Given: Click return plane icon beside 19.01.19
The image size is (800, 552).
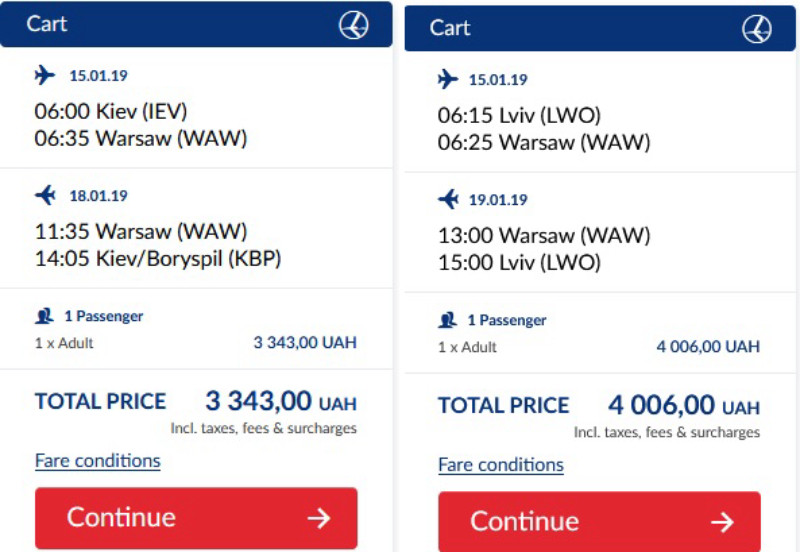Looking at the screenshot, I should pyautogui.click(x=448, y=199).
